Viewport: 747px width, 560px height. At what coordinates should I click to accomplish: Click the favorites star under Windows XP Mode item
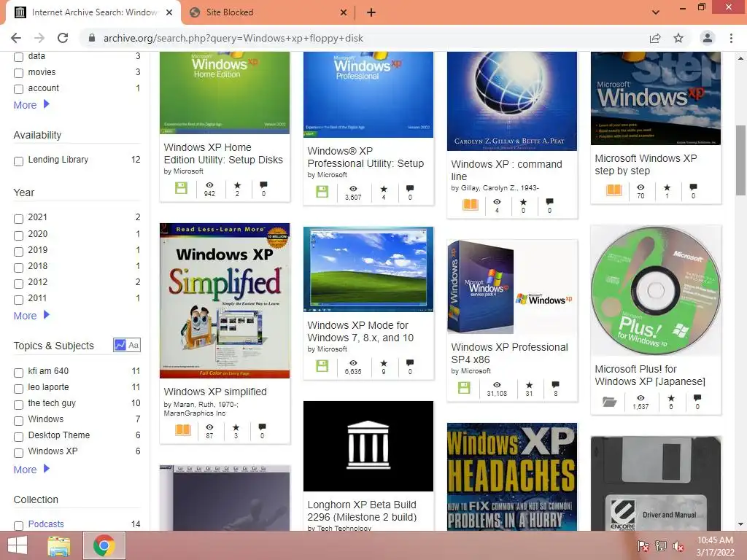pyautogui.click(x=384, y=363)
